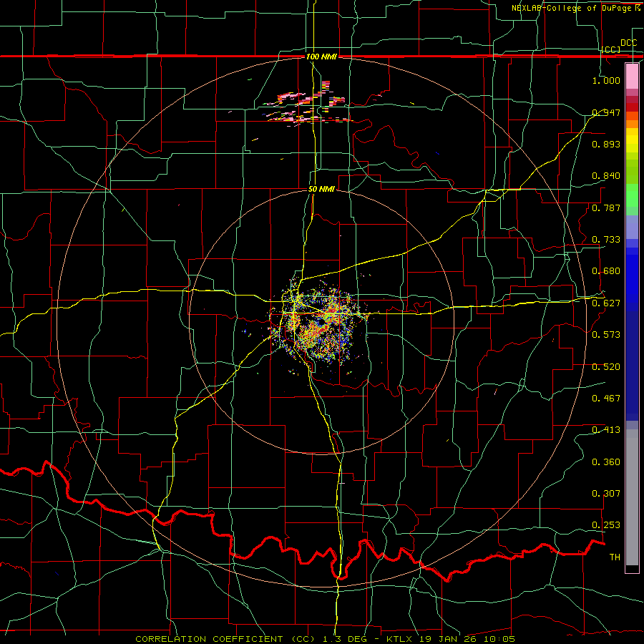Viewport: 644px width, 644px height.
Task: Click the 0.467 scale value
Action: pos(606,399)
